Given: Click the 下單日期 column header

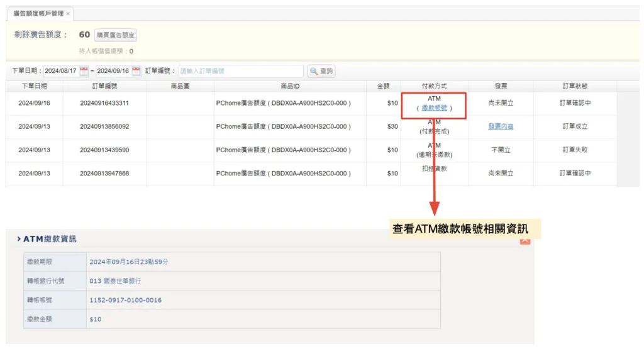Looking at the screenshot, I should pyautogui.click(x=34, y=86).
